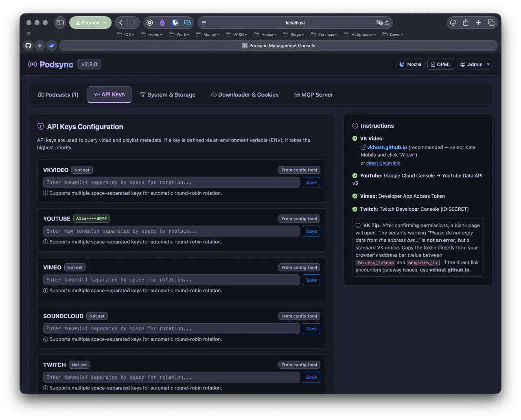Open the pinned GitHub tab
Viewport: 521px width, 420px height.
28,46
